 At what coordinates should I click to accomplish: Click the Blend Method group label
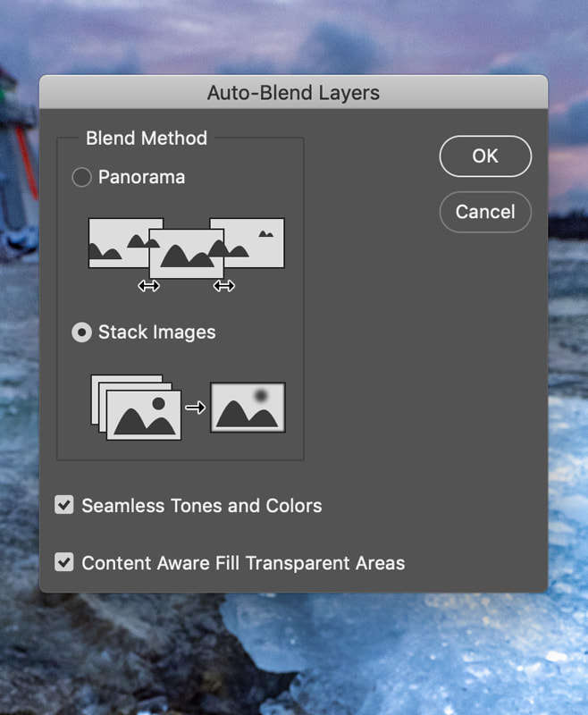146,139
